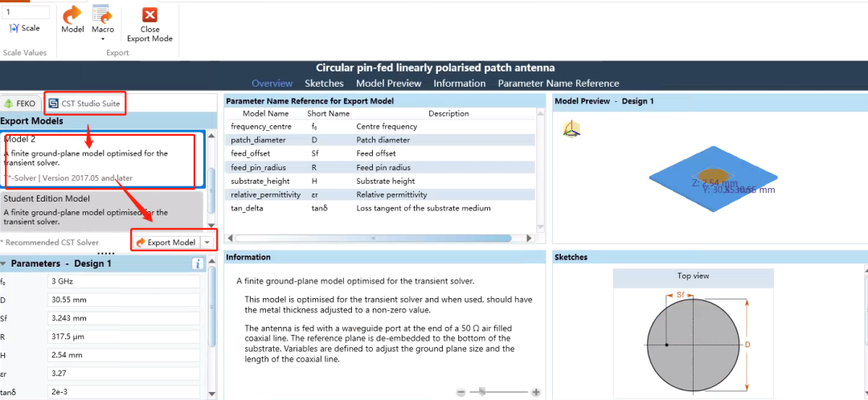The height and width of the screenshot is (400, 868).
Task: Click the D 30.55 mm field
Action: 124,300
